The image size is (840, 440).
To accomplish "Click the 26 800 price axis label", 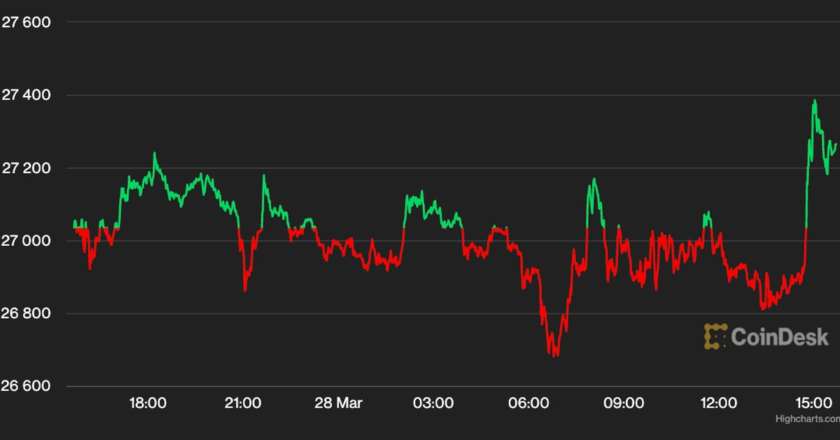I will (29, 314).
